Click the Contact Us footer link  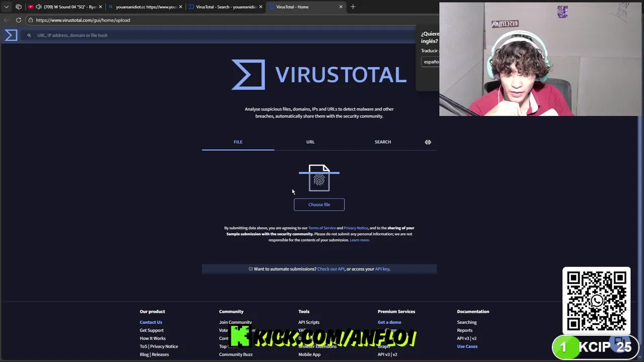(x=151, y=322)
